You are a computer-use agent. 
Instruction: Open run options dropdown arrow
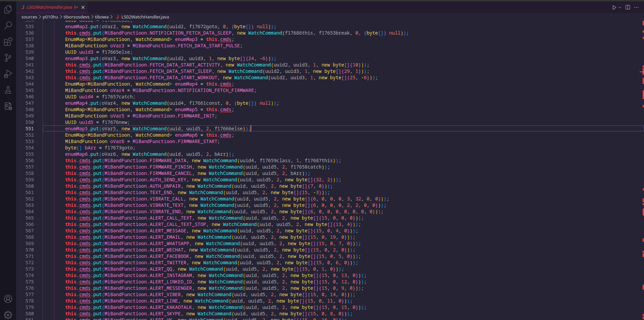pos(620,7)
